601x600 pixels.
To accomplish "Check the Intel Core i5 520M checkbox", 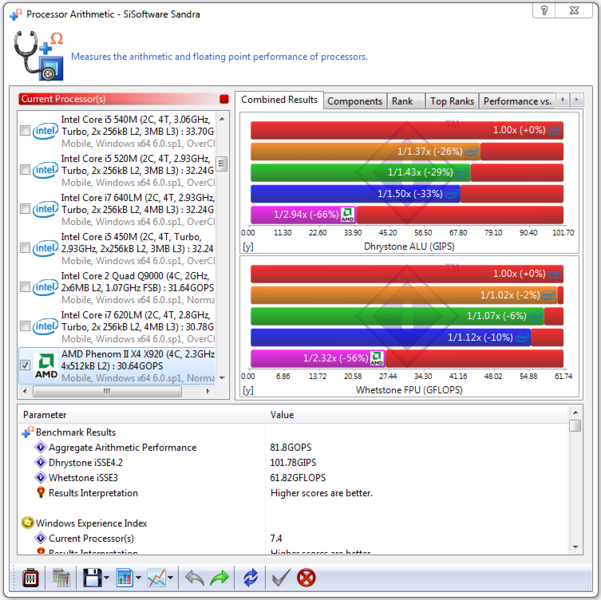I will [25, 170].
